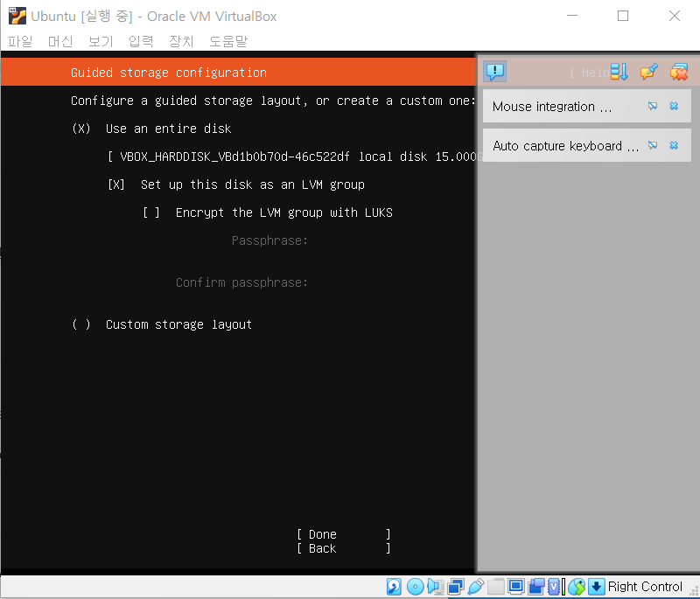Image resolution: width=700 pixels, height=599 pixels.
Task: Click the window resize grip in corner
Action: point(694,593)
